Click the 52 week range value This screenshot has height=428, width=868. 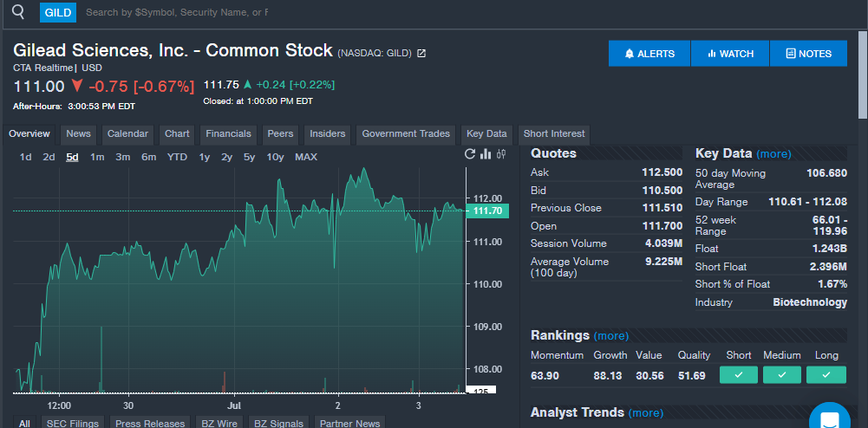click(829, 225)
